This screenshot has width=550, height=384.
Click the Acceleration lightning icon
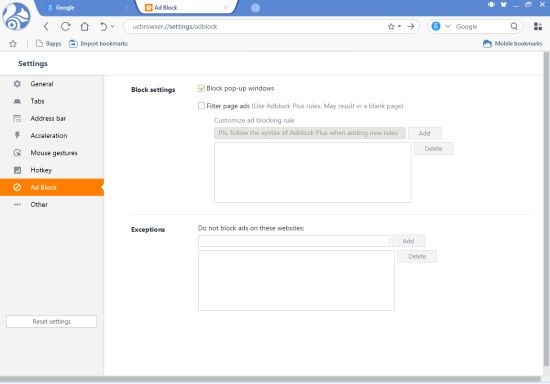(x=17, y=135)
